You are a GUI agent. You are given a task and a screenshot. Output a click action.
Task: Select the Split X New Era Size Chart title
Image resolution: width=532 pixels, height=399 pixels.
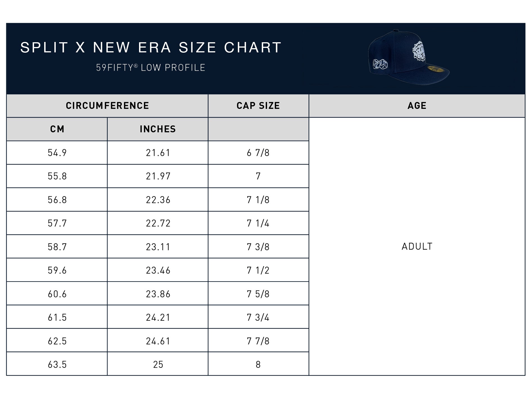click(x=151, y=47)
